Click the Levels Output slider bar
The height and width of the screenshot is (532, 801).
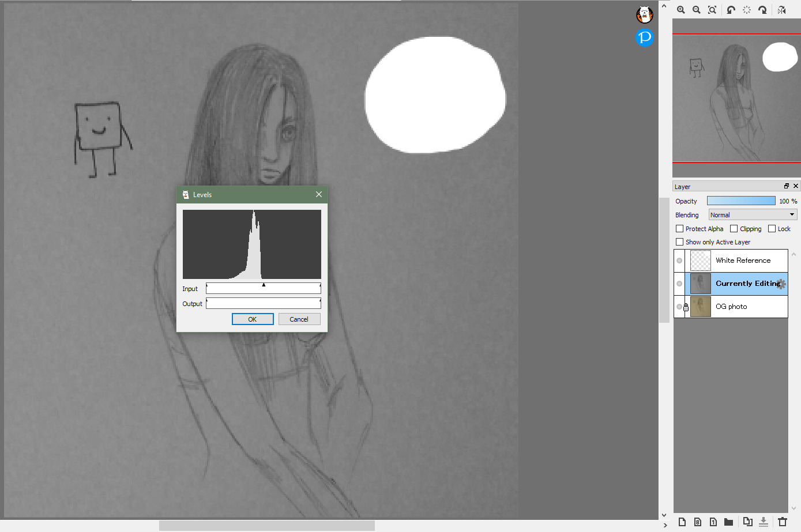click(264, 303)
